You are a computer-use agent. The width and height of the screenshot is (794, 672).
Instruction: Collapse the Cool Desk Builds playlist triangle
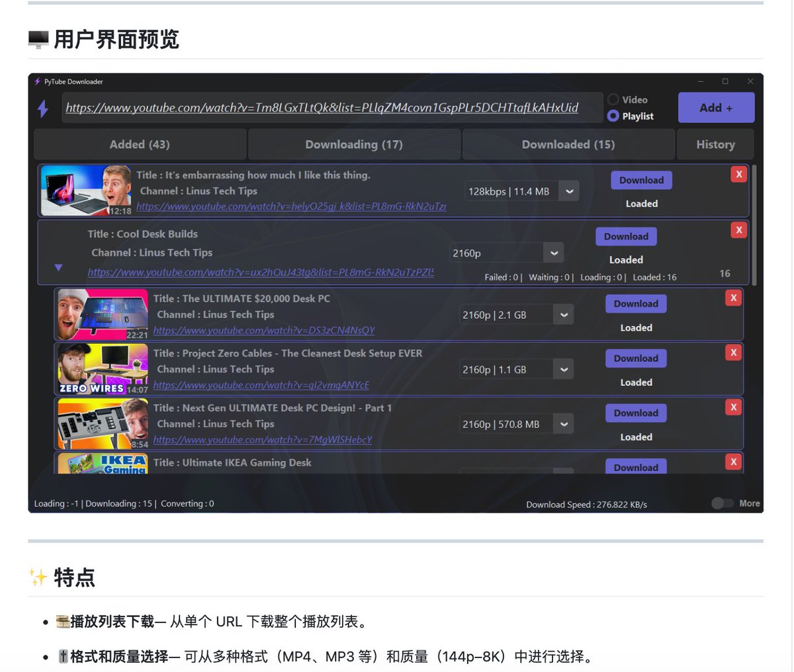(58, 268)
